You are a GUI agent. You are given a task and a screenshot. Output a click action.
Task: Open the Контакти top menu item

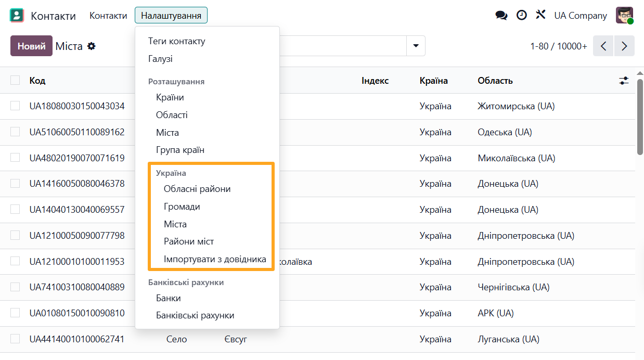[x=108, y=16]
